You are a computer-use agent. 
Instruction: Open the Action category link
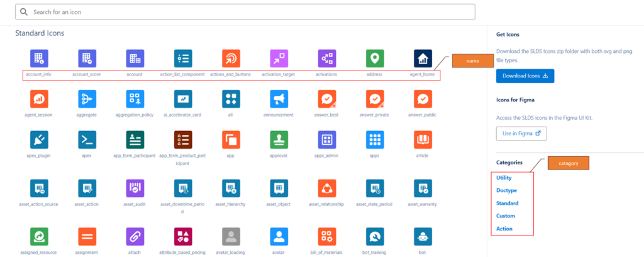point(504,229)
